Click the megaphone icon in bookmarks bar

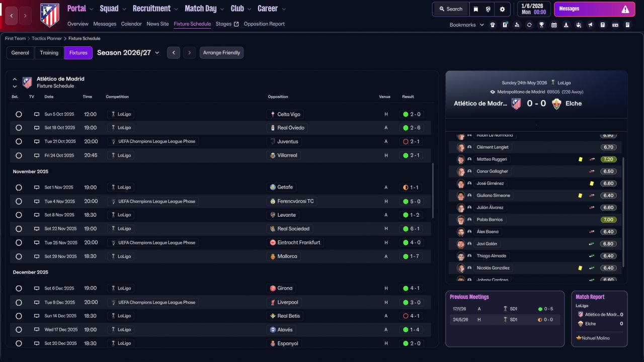coord(590,25)
